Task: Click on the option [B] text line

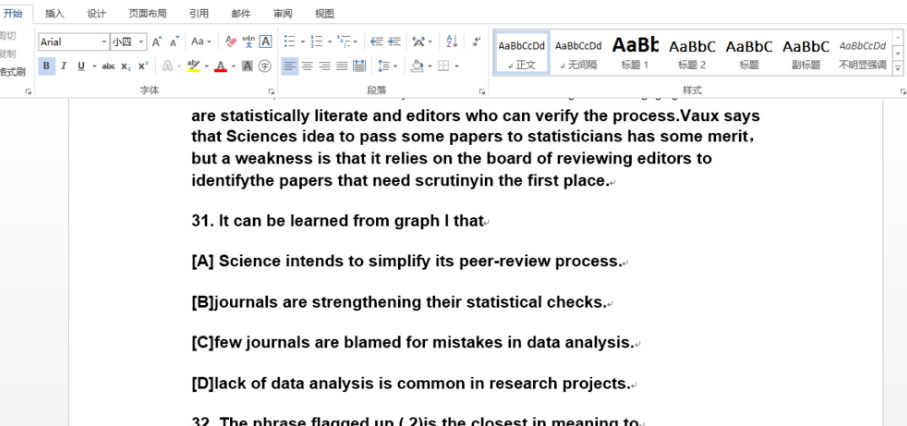Action: [399, 302]
